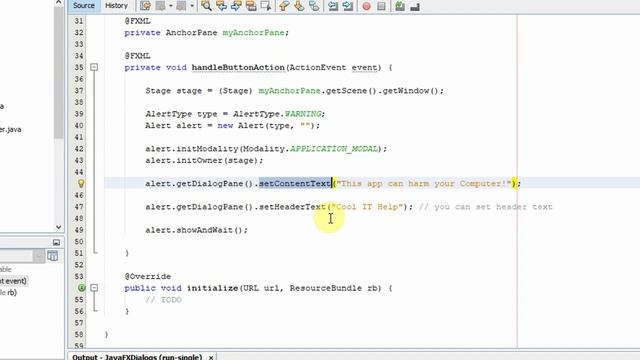
Task: Toggle Bookmark on current line icon
Action: (314, 6)
